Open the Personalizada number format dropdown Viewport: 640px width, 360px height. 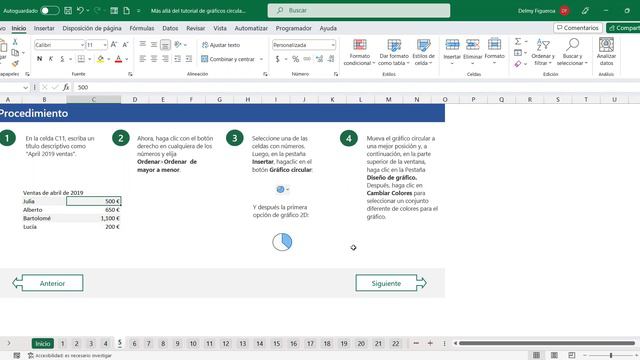[x=333, y=45]
